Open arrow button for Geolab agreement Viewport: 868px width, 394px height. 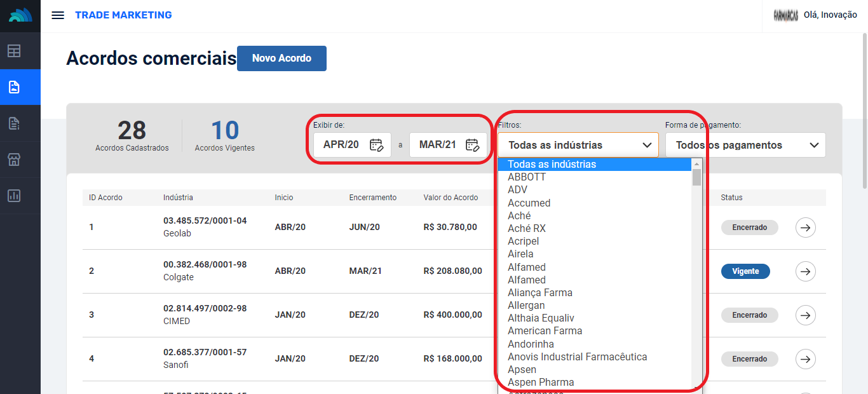pos(806,228)
